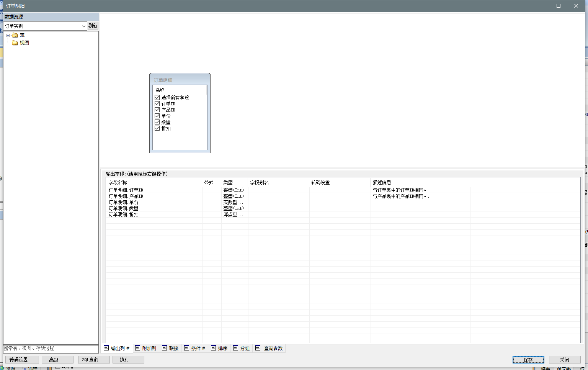
Task: Click the 查询参数 tab icon
Action: coord(258,348)
